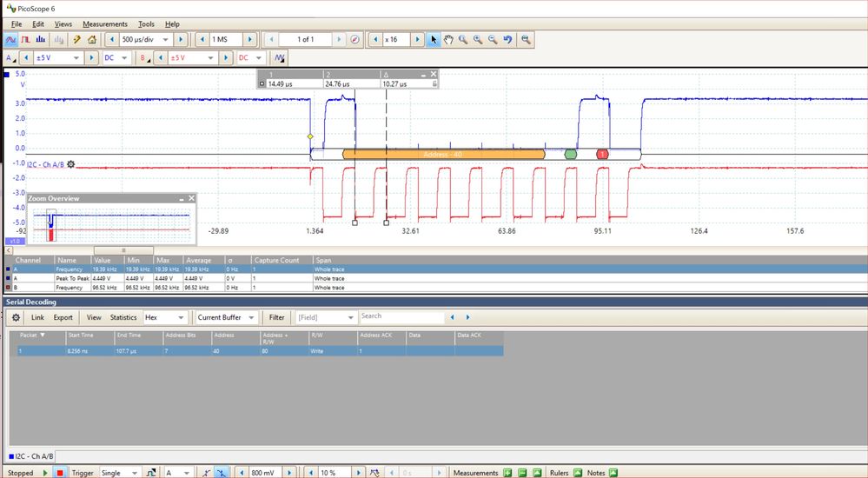This screenshot has height=478, width=868.
Task: Click the Undo zoom arrow icon
Action: tap(507, 40)
